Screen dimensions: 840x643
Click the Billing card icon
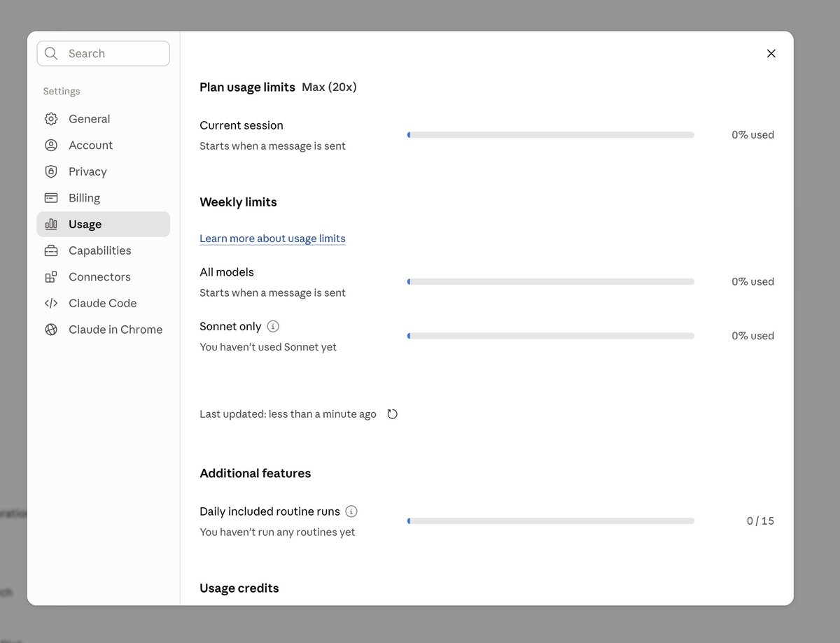pyautogui.click(x=51, y=198)
